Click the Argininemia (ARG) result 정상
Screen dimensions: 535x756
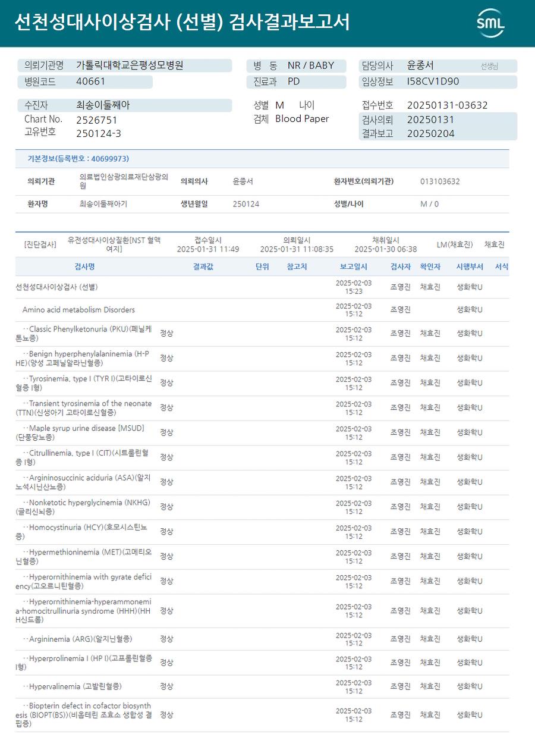tap(166, 639)
